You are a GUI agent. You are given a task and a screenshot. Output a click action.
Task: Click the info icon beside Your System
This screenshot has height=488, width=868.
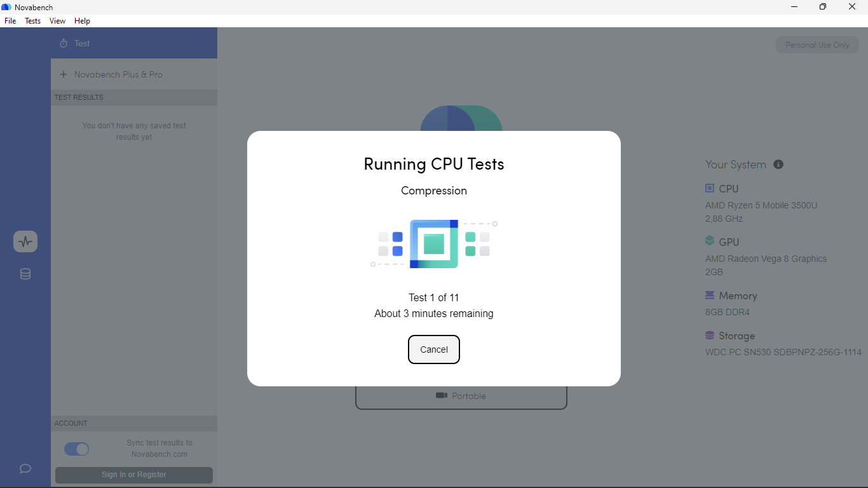coord(778,165)
